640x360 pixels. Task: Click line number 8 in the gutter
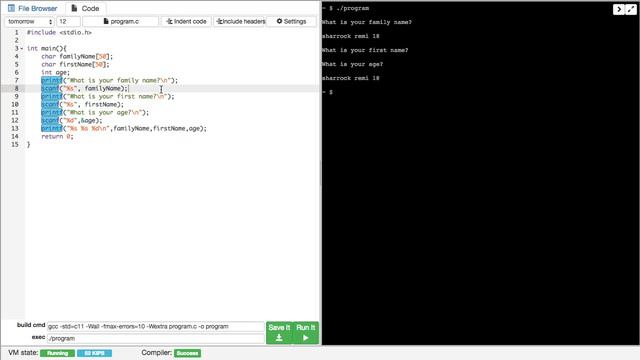[16, 89]
